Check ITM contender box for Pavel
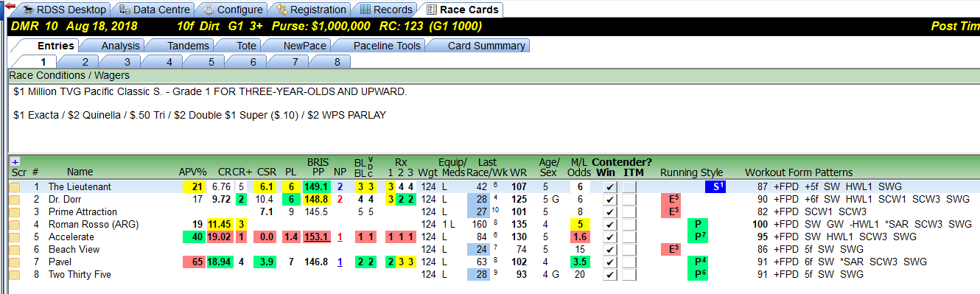This screenshot has height=294, width=980. coord(629,262)
